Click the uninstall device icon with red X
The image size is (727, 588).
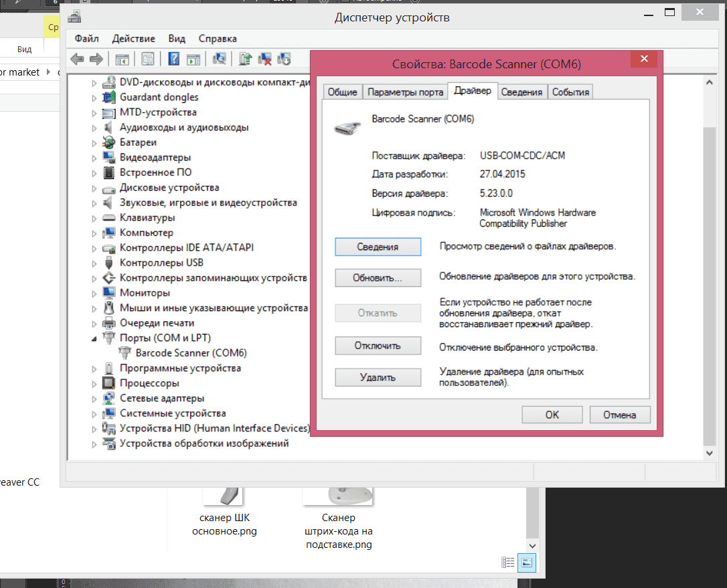tap(264, 59)
